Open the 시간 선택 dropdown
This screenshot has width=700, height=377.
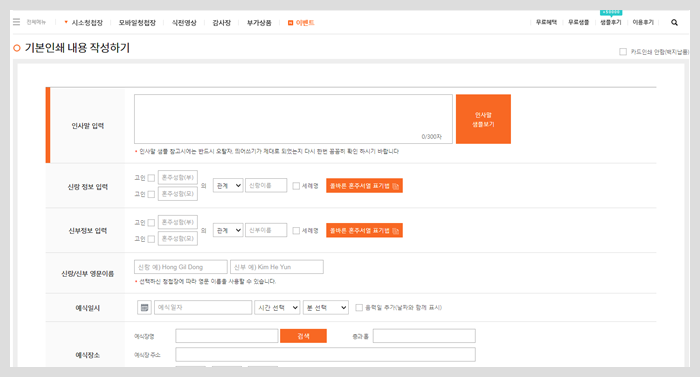pos(277,307)
